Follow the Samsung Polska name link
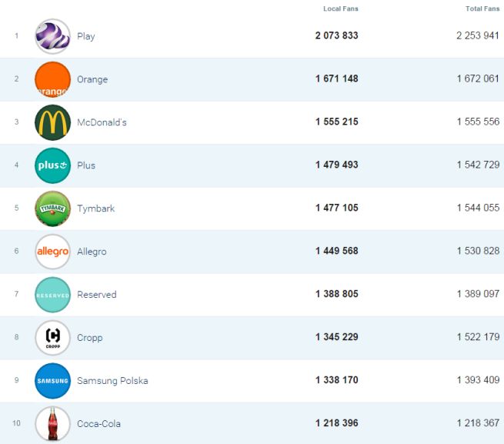Image resolution: width=504 pixels, height=444 pixels. click(112, 381)
